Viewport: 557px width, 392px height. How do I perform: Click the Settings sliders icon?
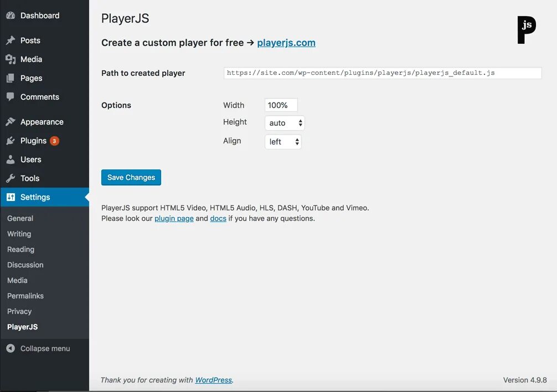pos(11,197)
